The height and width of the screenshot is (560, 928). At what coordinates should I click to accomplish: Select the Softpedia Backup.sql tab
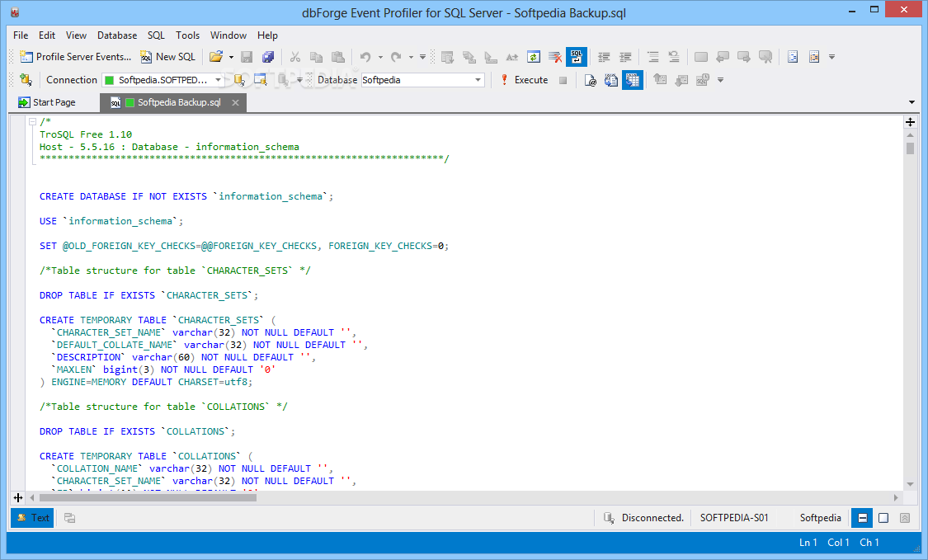(x=173, y=102)
